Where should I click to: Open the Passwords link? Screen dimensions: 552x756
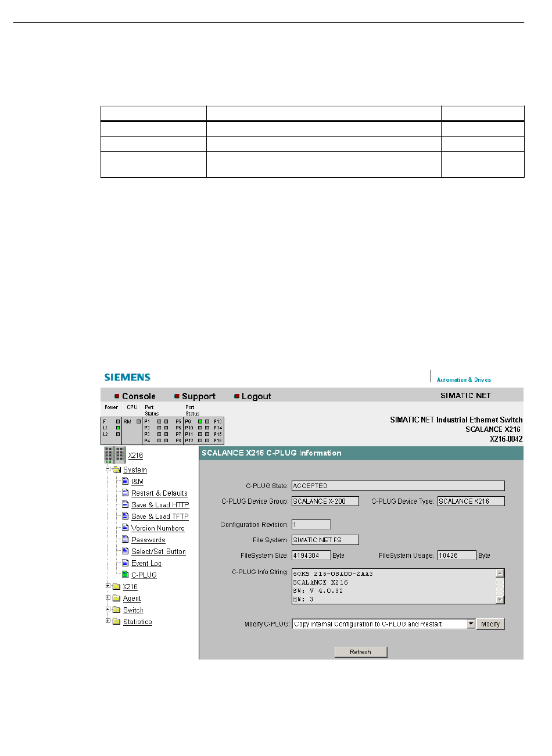[x=148, y=540]
